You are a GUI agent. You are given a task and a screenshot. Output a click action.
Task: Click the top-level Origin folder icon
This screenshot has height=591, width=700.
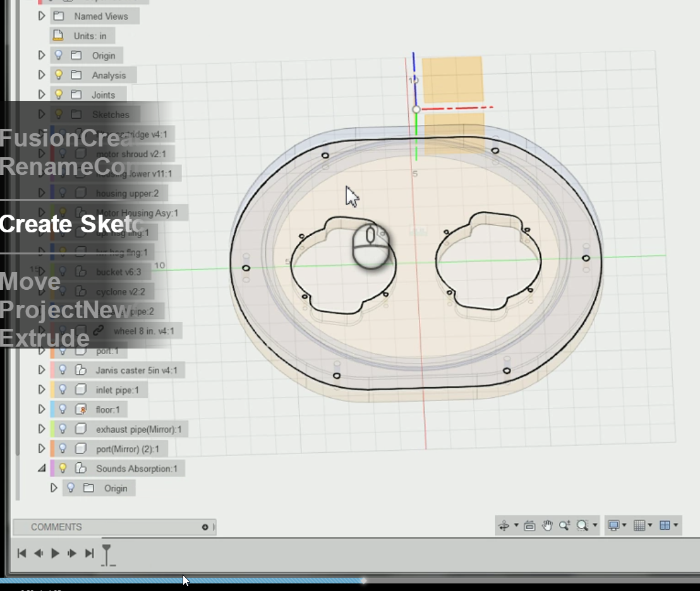[x=76, y=56]
